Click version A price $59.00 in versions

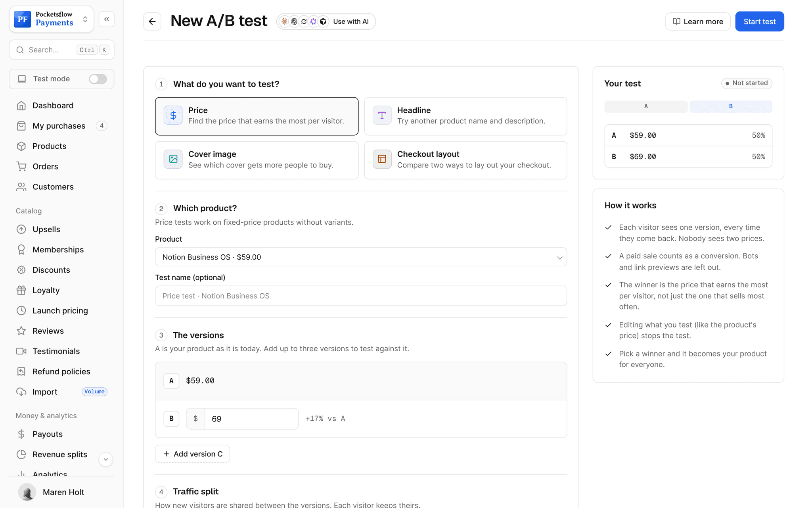pyautogui.click(x=200, y=381)
